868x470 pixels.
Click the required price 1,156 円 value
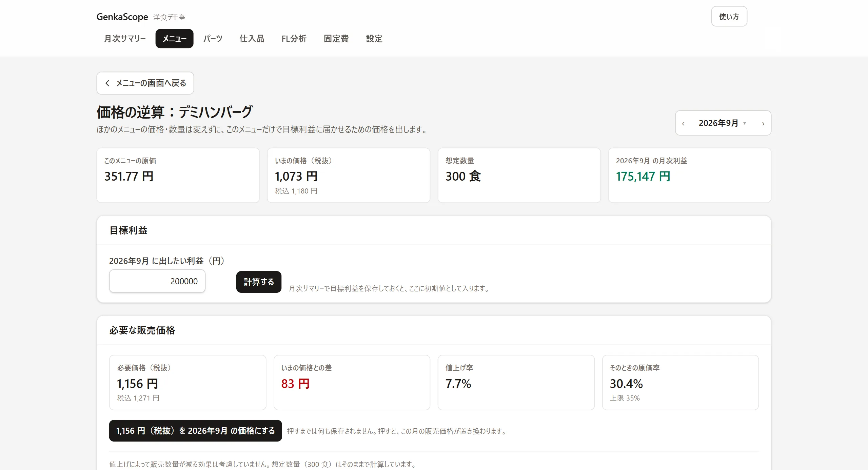coord(137,384)
